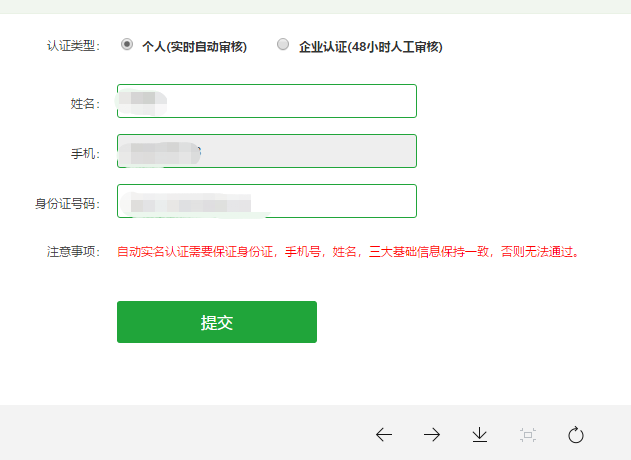Click the greyed-out fit-to-frame icon
Image resolution: width=631 pixels, height=460 pixels.
(528, 435)
